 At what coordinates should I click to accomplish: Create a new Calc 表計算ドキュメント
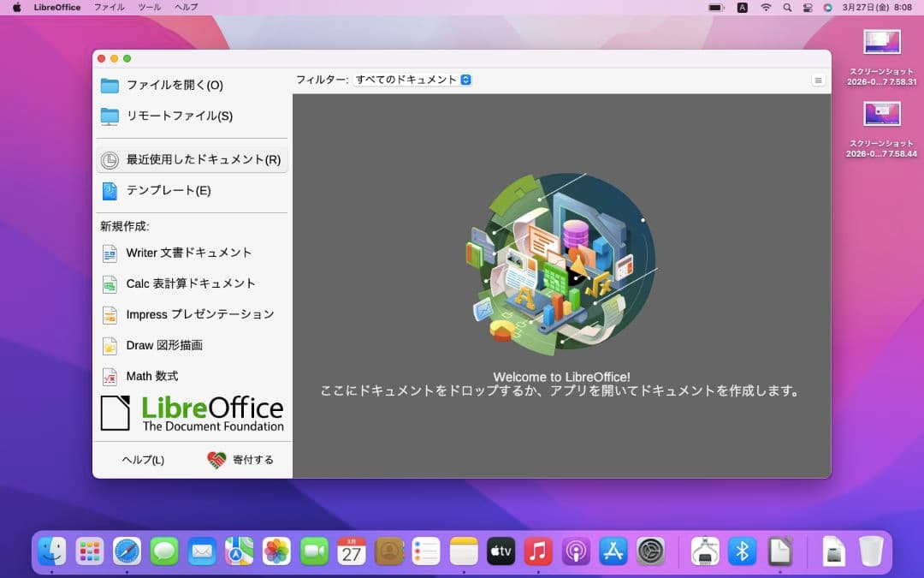(192, 284)
